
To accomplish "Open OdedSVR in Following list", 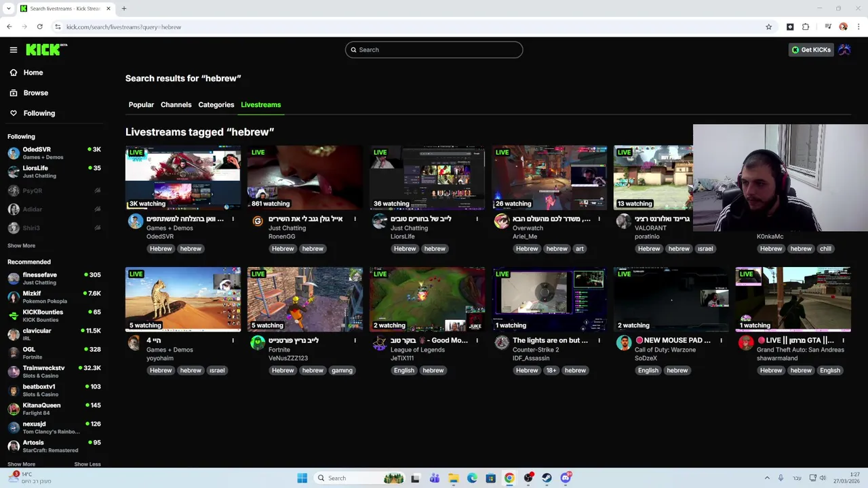I will click(x=54, y=152).
